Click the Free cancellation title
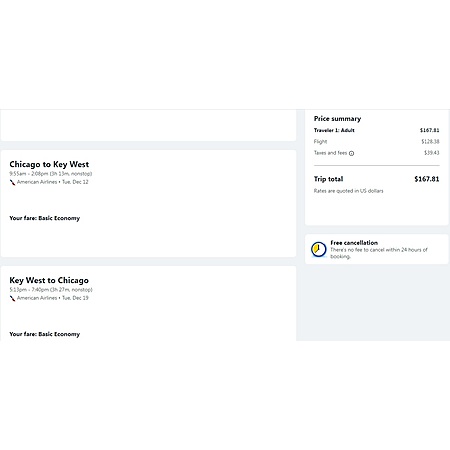The image size is (450, 450). pyautogui.click(x=354, y=243)
